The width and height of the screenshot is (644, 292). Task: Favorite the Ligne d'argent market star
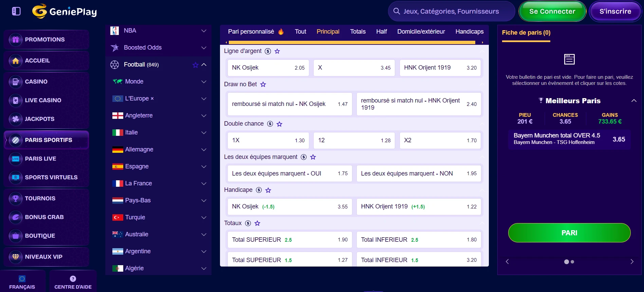point(277,51)
